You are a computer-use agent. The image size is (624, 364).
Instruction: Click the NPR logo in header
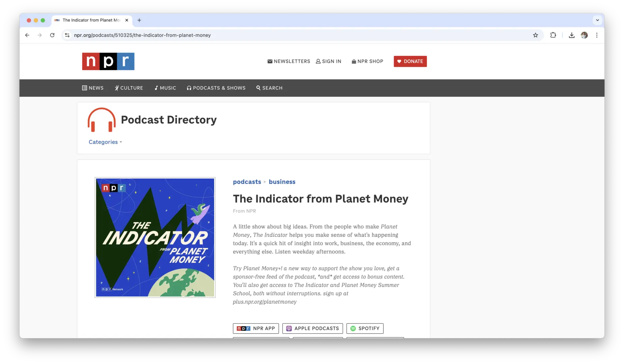[x=108, y=61]
